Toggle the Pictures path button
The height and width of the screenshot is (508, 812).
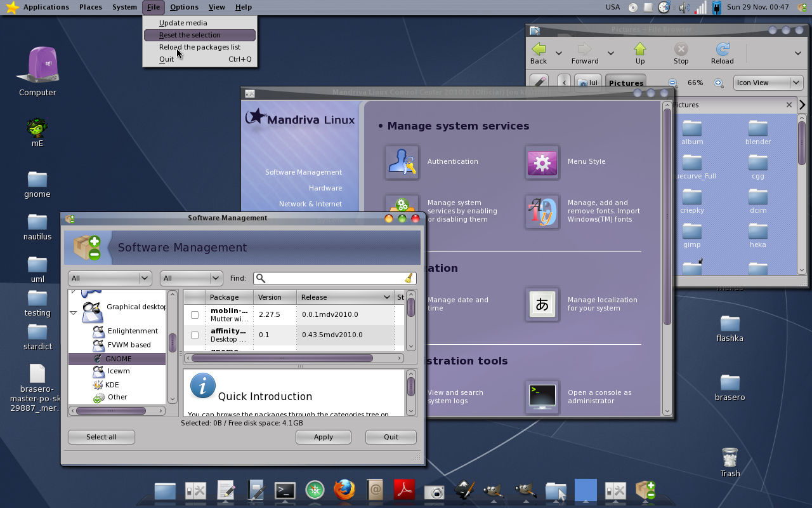pyautogui.click(x=625, y=83)
